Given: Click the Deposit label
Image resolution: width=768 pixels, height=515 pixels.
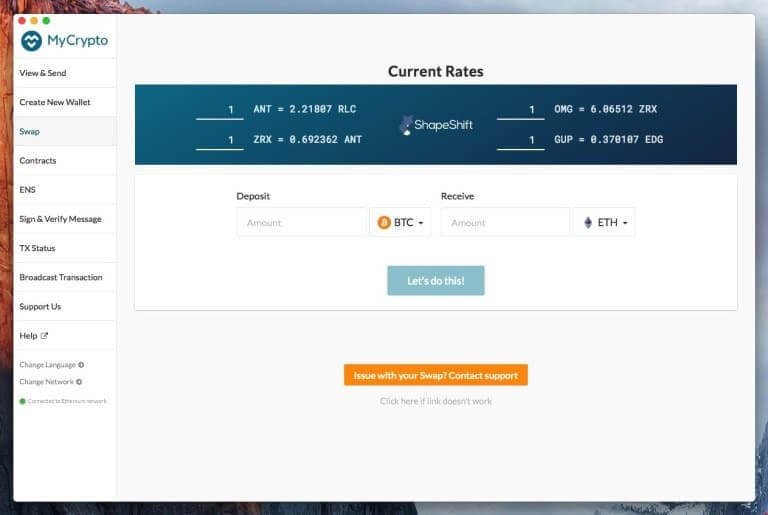Looking at the screenshot, I should (253, 196).
